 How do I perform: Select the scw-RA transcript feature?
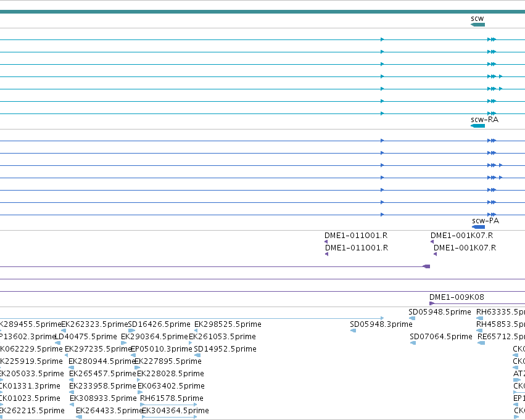coord(477,126)
